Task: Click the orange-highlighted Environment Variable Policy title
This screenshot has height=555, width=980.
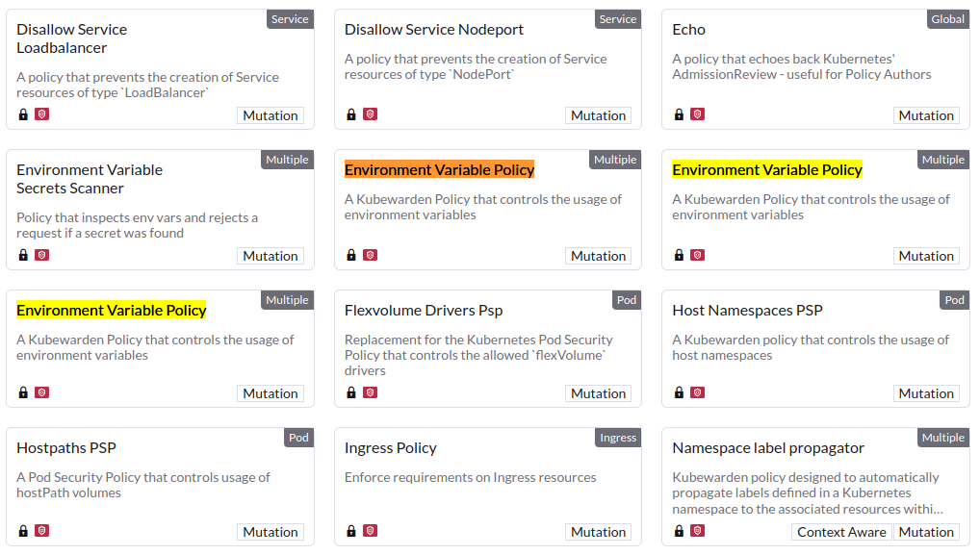Action: click(439, 169)
